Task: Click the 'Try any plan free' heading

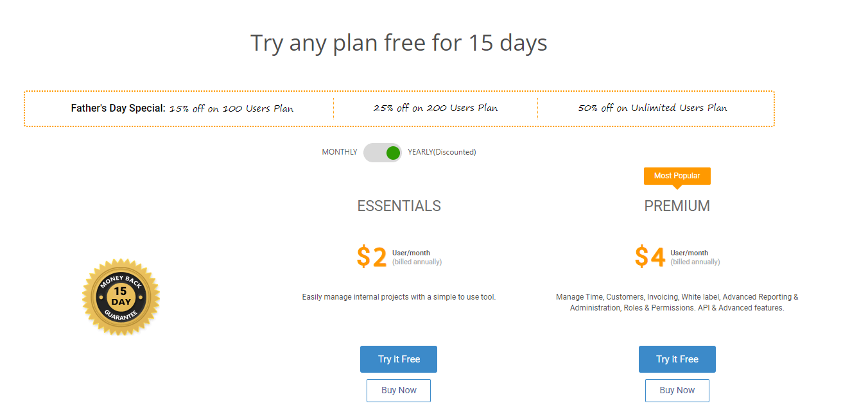Action: pos(399,43)
